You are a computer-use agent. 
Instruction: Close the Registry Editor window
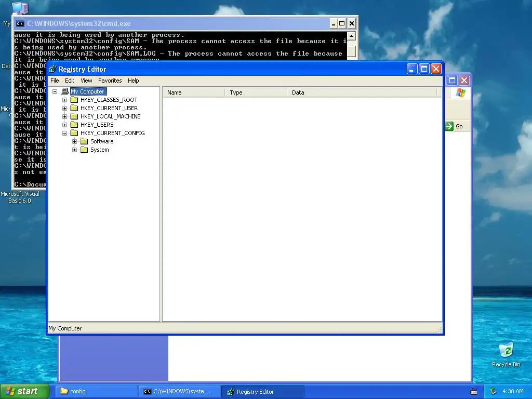[x=436, y=69]
